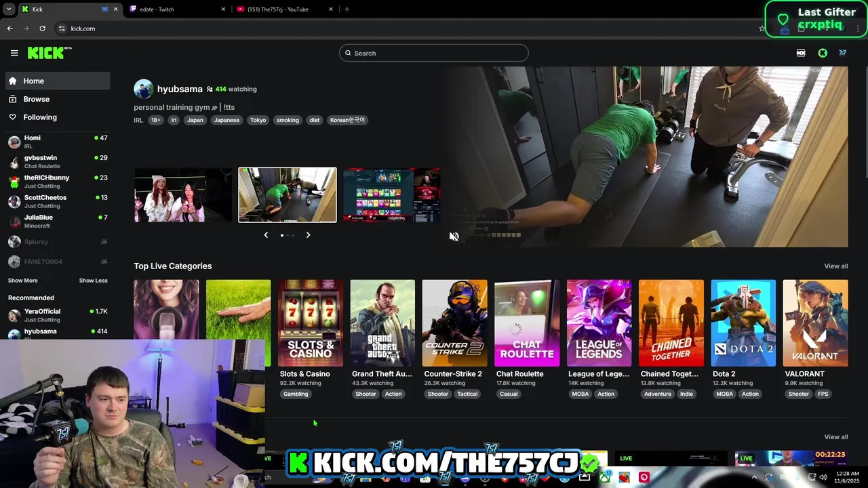Screen dimensions: 868x488
Task: Open Chrome three-dot menu
Action: point(859,28)
